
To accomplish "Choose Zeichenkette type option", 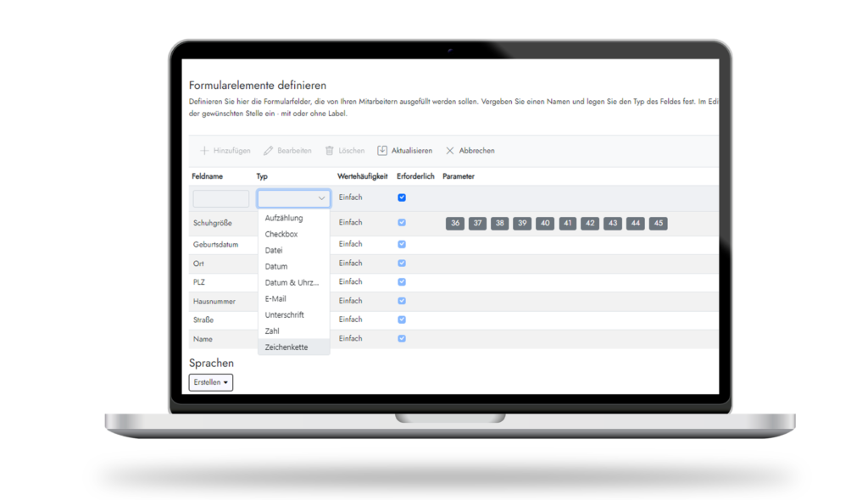I will [294, 347].
